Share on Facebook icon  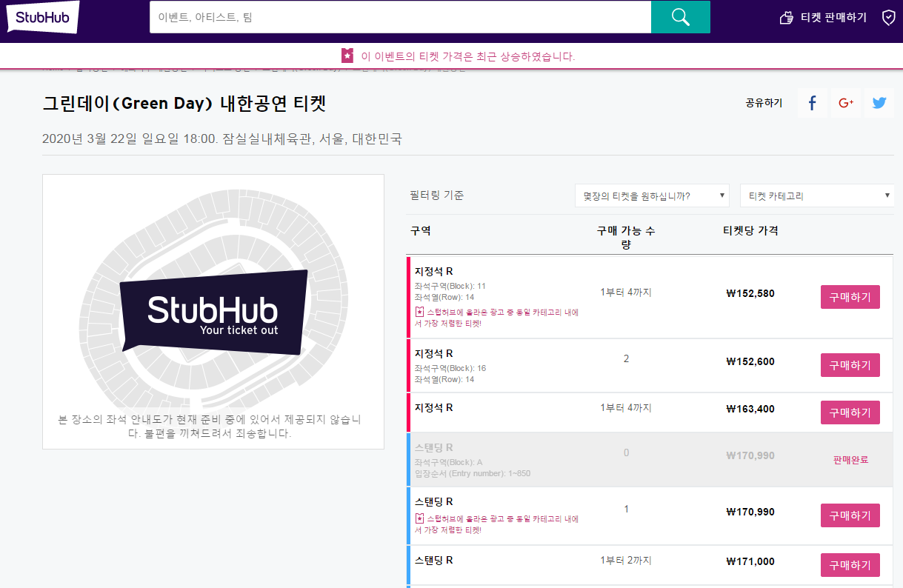click(813, 103)
